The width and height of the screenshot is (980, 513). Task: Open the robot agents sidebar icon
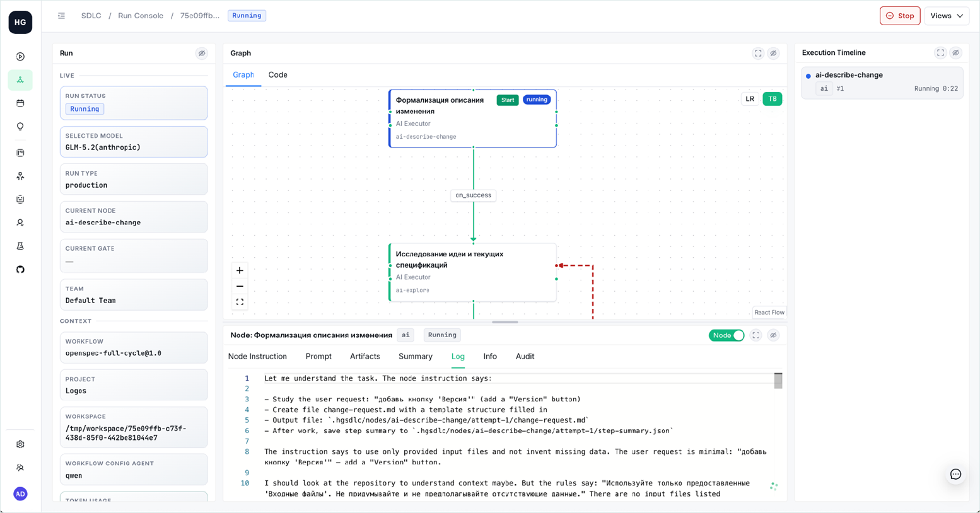(x=20, y=199)
